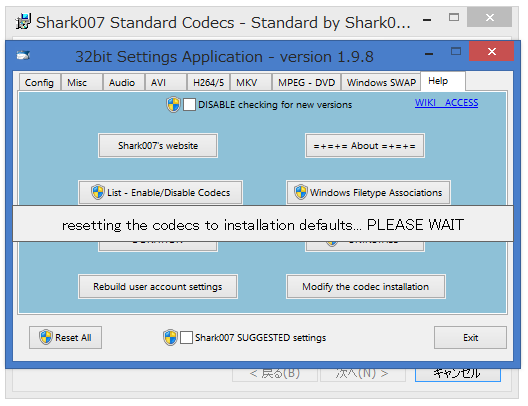Open the About dialog button
The height and width of the screenshot is (406, 528).
click(x=365, y=145)
